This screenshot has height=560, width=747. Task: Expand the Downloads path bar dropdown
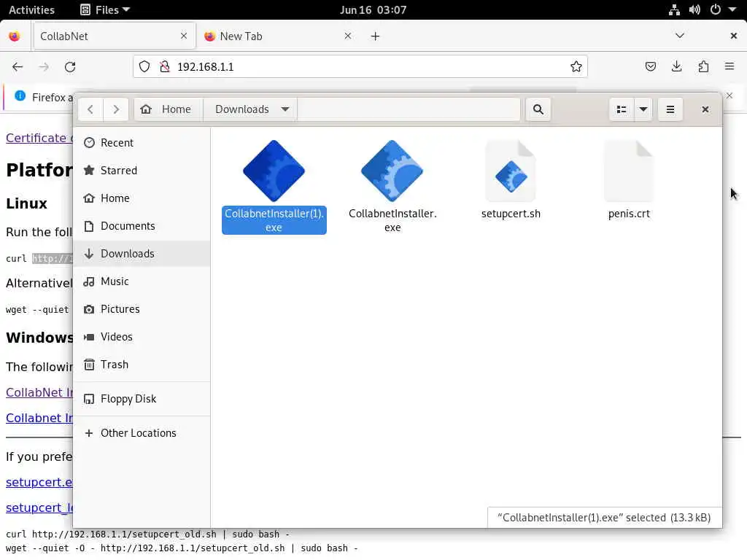point(285,109)
